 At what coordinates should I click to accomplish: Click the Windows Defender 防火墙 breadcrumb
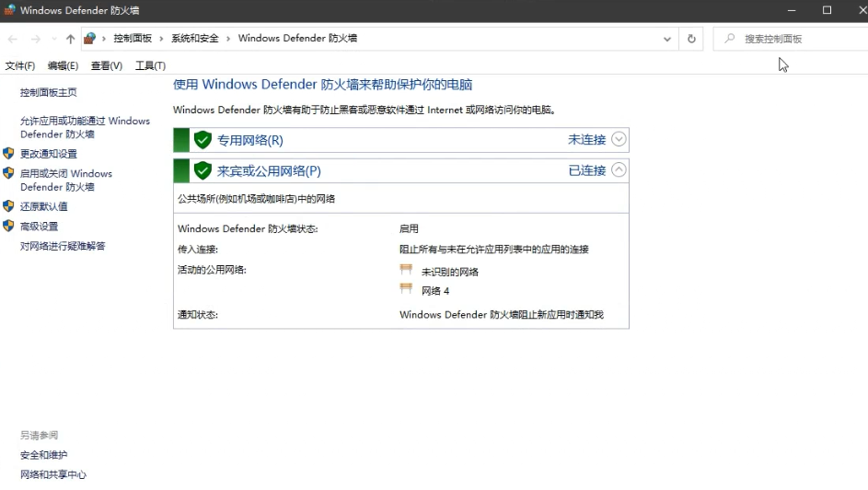pos(297,38)
